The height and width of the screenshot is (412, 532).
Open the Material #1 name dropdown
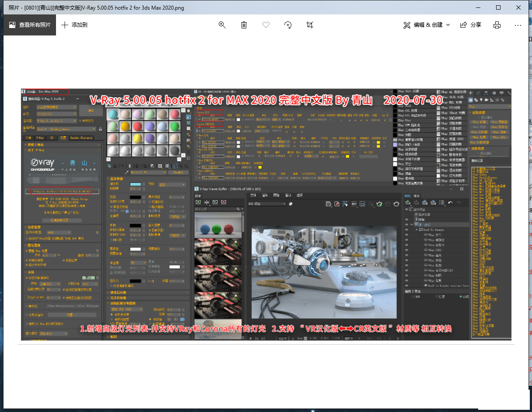148,172
